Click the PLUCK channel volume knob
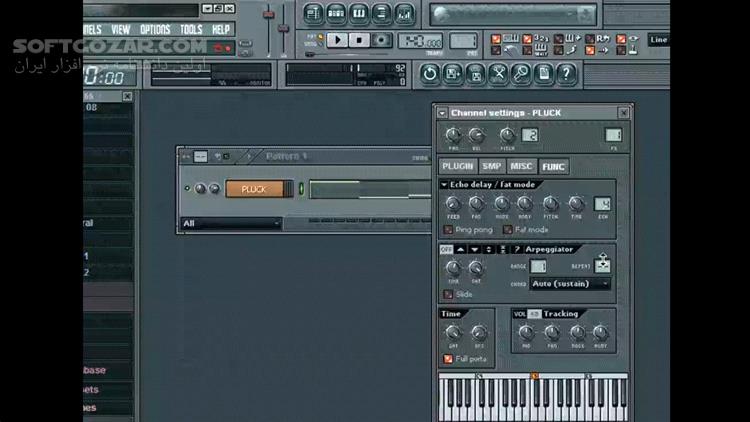Image resolution: width=750 pixels, height=422 pixels. coord(214,189)
